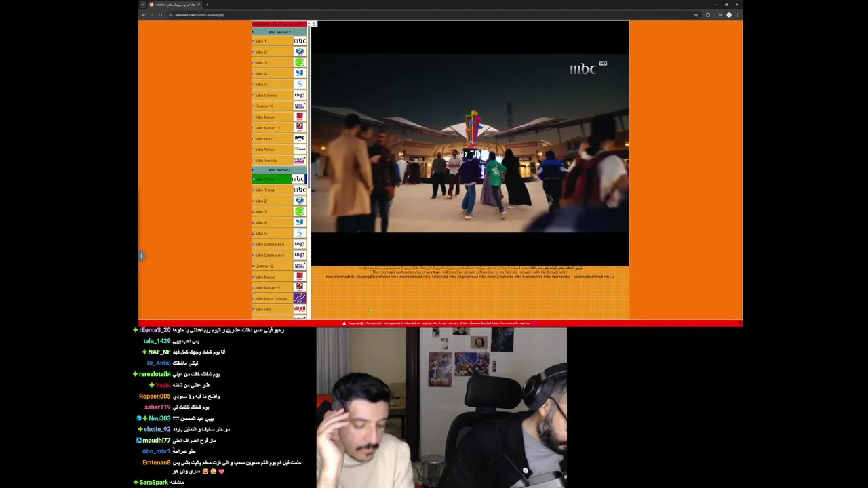Screen dimensions: 868x488
Task: Click the MBC Max logo icon
Action: pos(299,139)
